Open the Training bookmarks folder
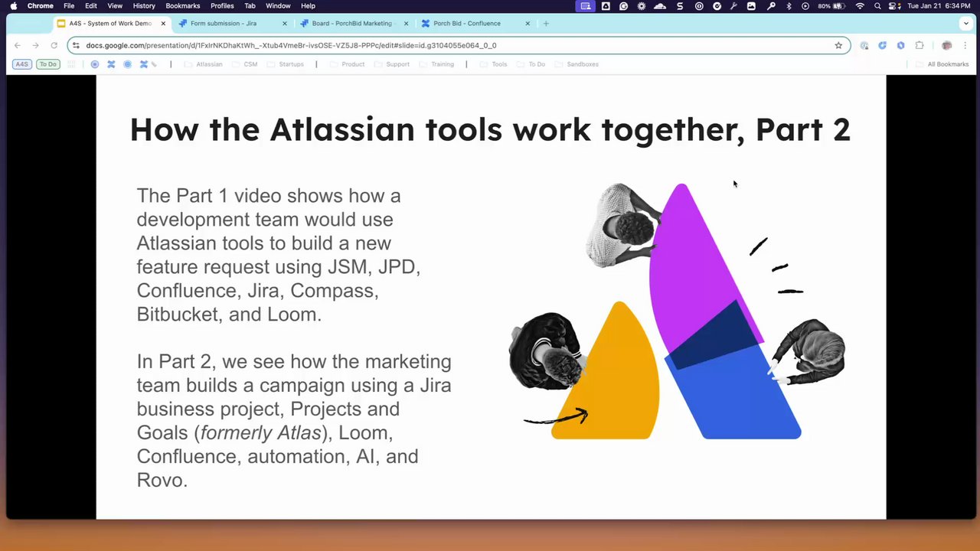The height and width of the screenshot is (551, 980). 436,64
